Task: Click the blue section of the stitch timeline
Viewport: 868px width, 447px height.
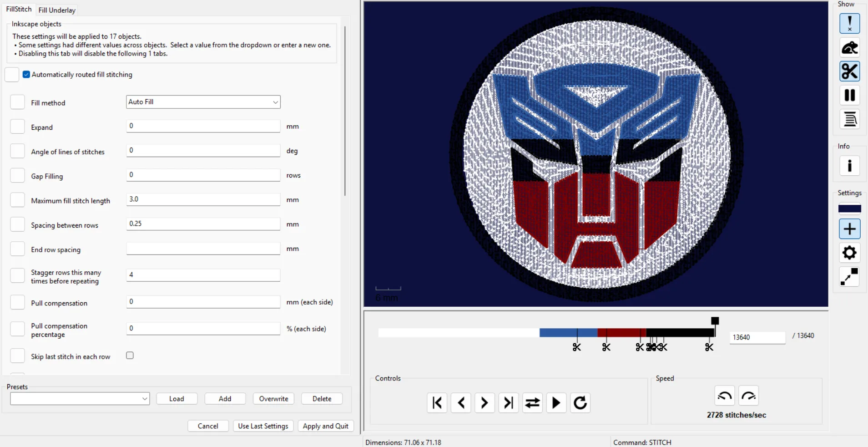Action: 568,333
